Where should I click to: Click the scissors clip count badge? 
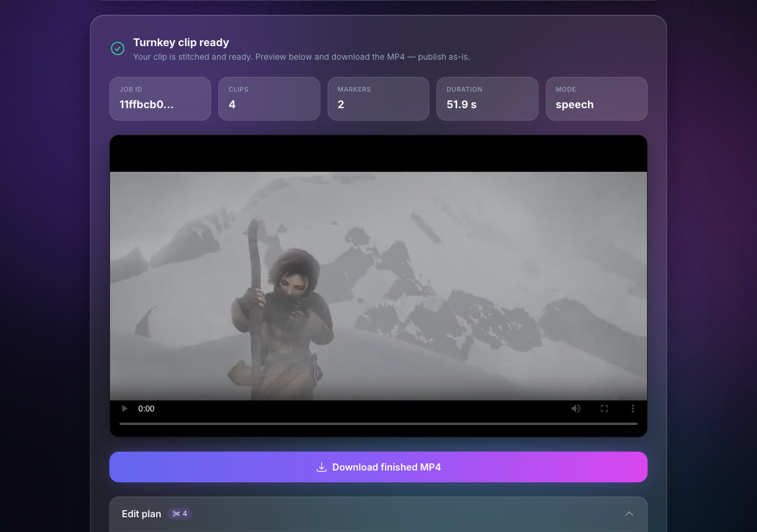pyautogui.click(x=180, y=514)
